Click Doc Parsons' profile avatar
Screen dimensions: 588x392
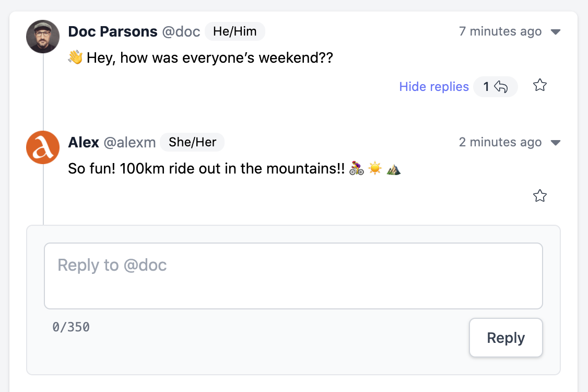click(43, 37)
